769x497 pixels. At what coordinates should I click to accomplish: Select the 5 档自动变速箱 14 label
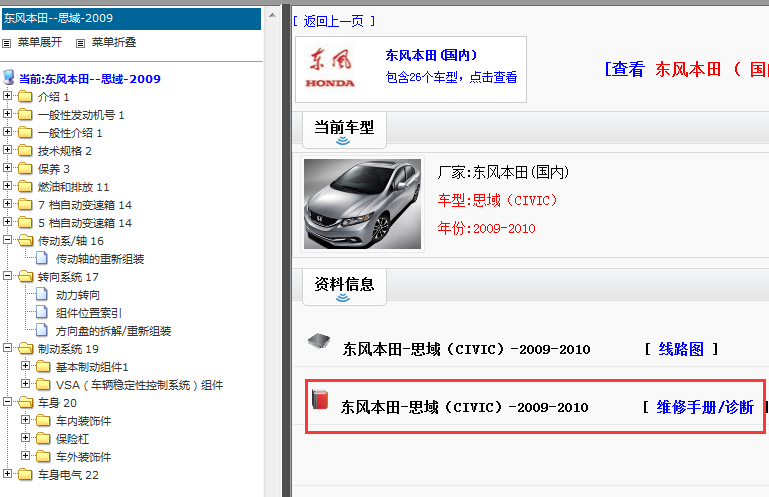pyautogui.click(x=85, y=223)
